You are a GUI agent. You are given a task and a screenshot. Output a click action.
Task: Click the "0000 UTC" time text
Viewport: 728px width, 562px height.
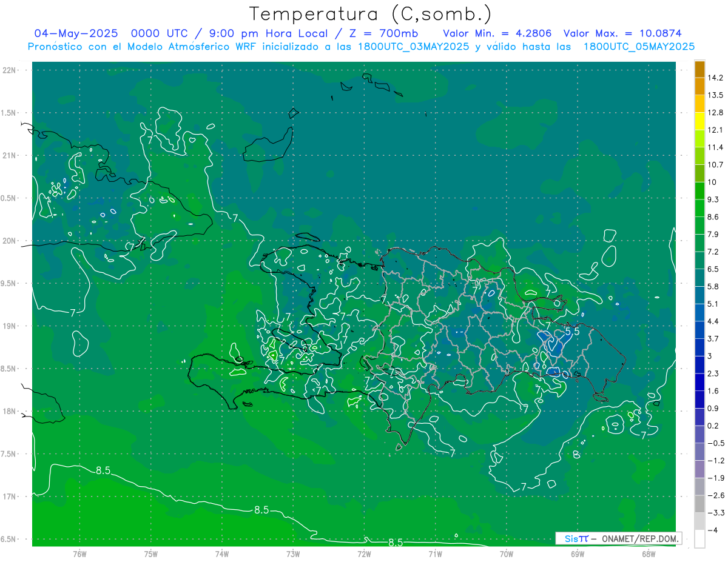point(160,33)
